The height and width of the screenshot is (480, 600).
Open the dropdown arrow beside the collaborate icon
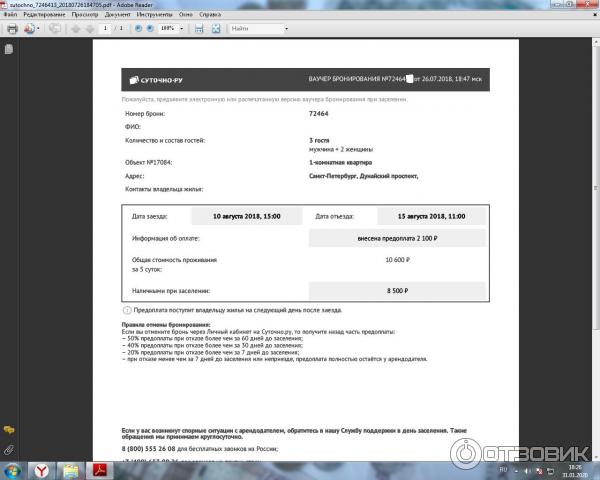(39, 28)
